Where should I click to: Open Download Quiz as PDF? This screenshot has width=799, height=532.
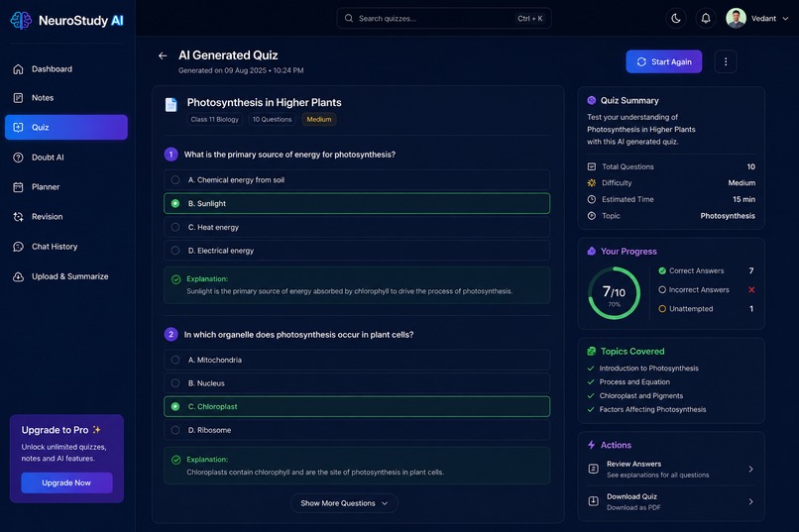click(x=671, y=501)
